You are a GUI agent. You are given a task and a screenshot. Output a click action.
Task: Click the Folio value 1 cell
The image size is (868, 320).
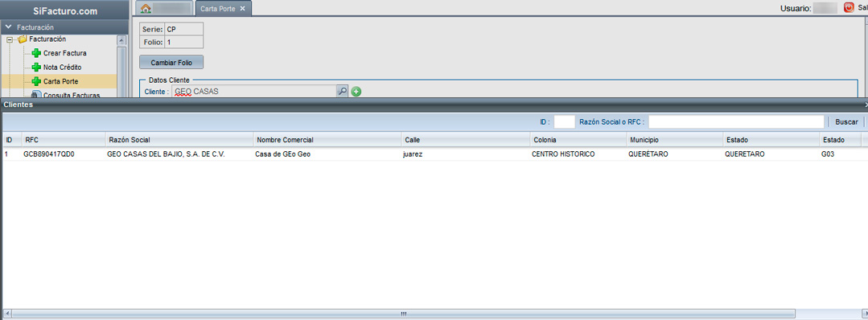point(183,42)
